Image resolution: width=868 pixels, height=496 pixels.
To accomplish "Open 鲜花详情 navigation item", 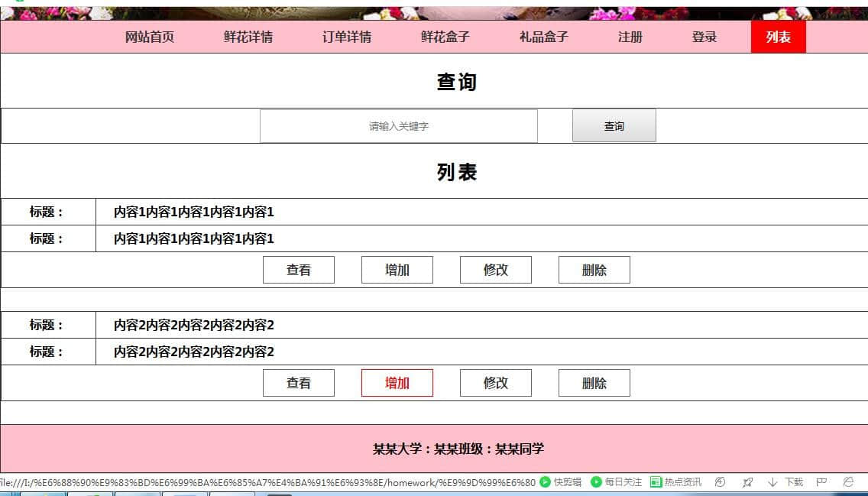I will point(248,37).
